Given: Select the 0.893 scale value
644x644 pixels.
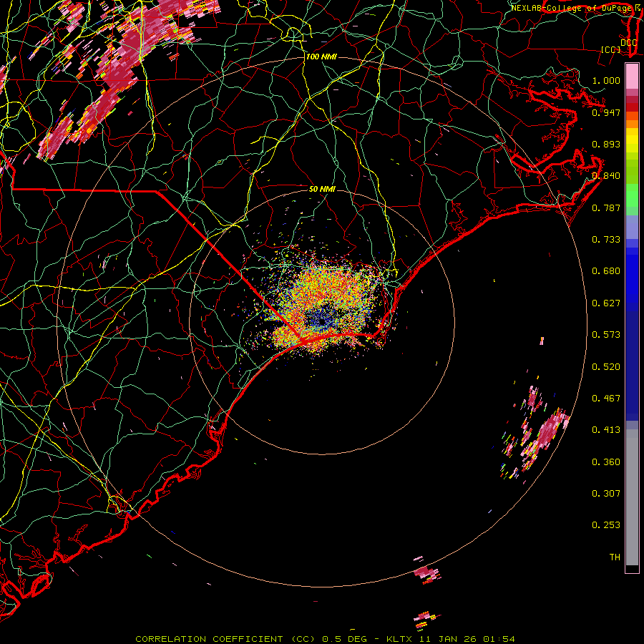Looking at the screenshot, I should pos(606,144).
